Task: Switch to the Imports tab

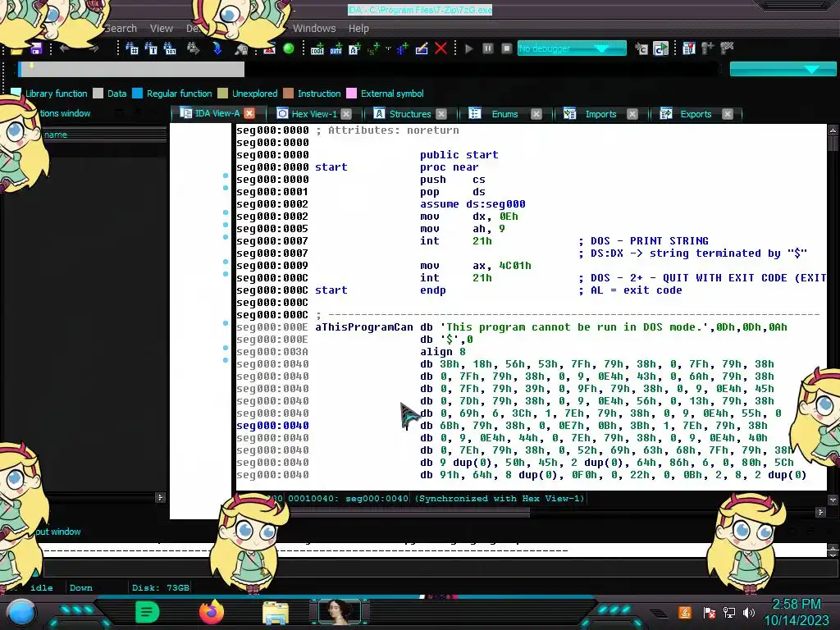Action: (x=600, y=113)
